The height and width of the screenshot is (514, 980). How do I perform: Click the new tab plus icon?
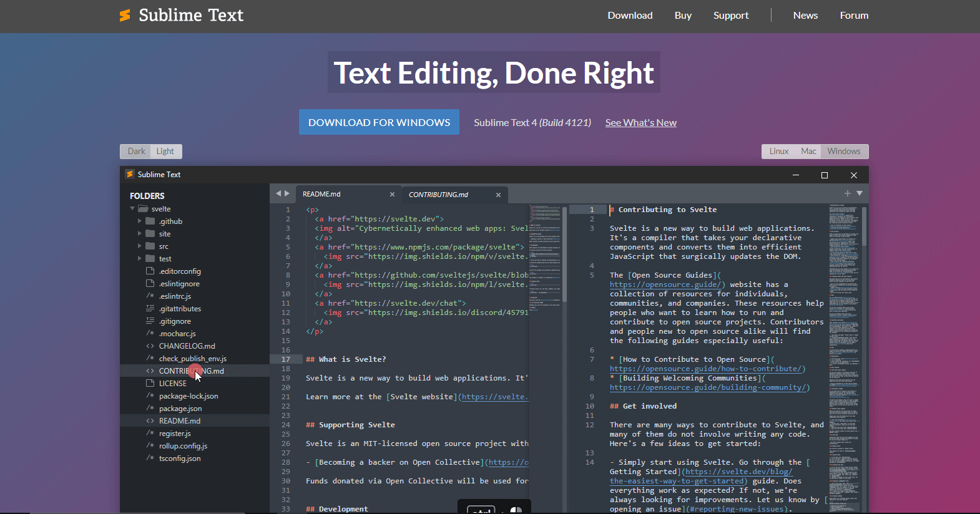(848, 193)
